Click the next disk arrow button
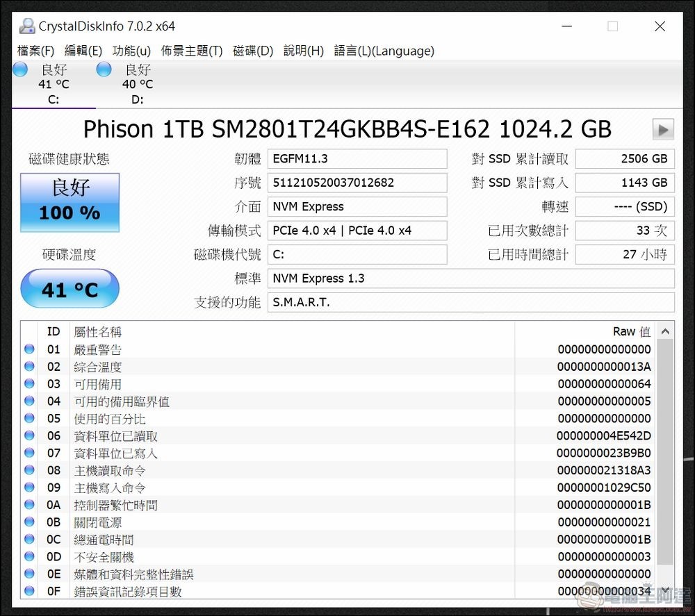695x616 pixels. (x=663, y=130)
